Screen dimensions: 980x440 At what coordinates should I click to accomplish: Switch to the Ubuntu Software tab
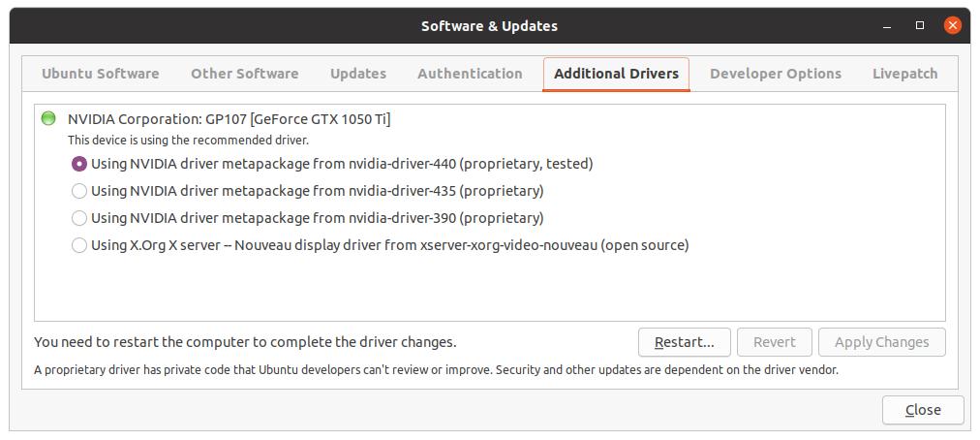tap(100, 74)
